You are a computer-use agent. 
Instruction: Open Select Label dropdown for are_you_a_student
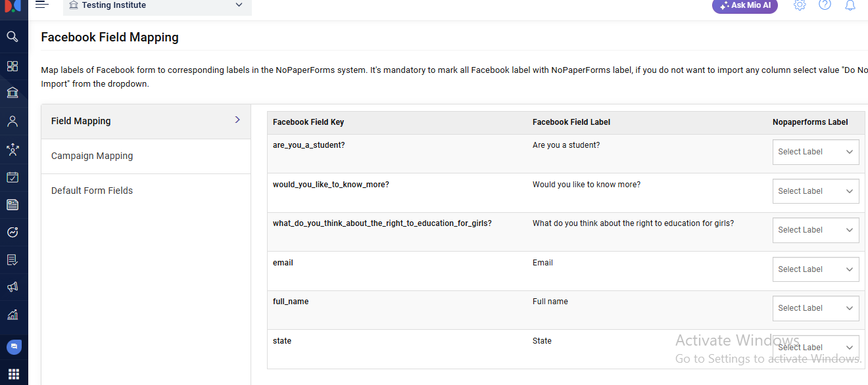(815, 152)
